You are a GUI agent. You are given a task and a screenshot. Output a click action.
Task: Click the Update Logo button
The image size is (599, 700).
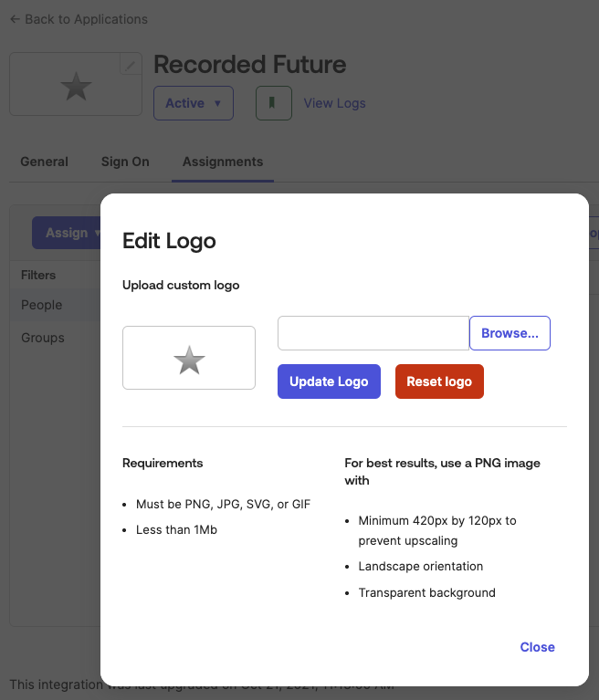pyautogui.click(x=329, y=381)
